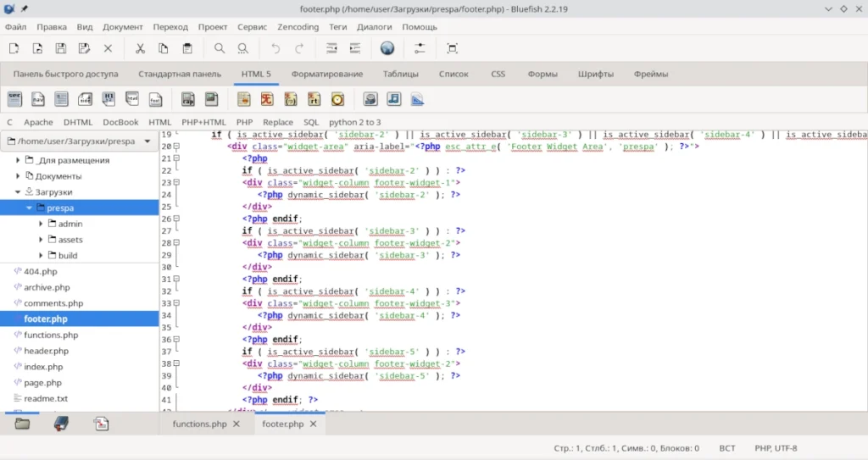Copy selection using toolbar copy icon

164,49
